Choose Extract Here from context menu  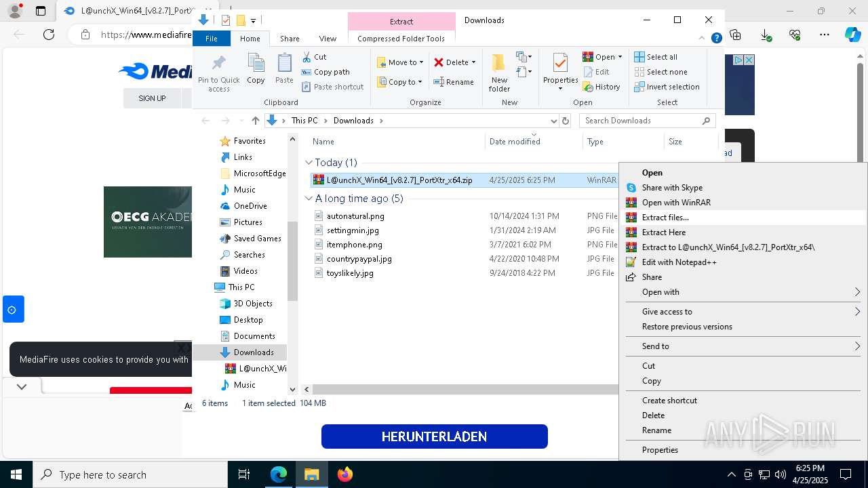pyautogui.click(x=743, y=232)
